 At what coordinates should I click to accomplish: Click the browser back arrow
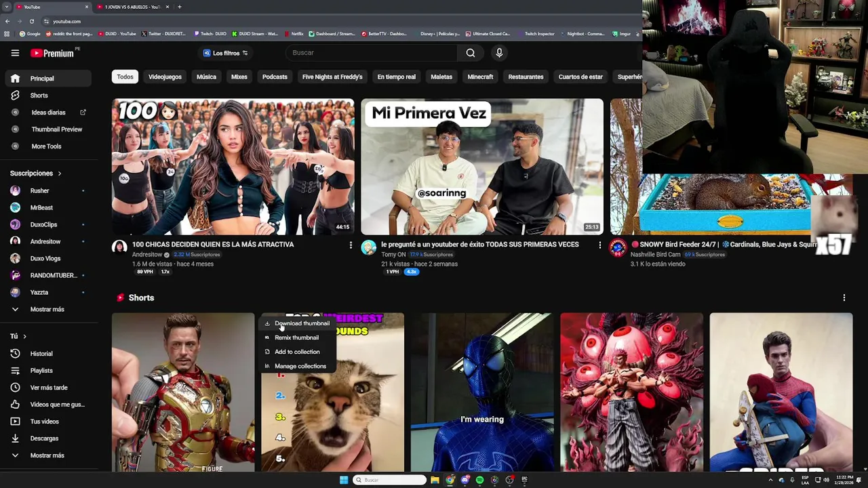pos(7,21)
